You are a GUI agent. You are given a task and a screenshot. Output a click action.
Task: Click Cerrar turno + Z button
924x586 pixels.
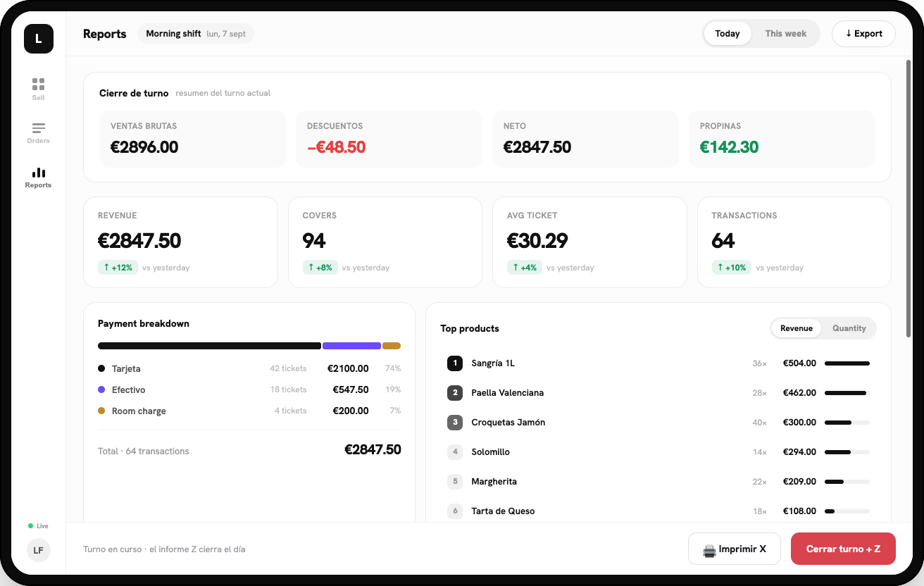pos(843,549)
